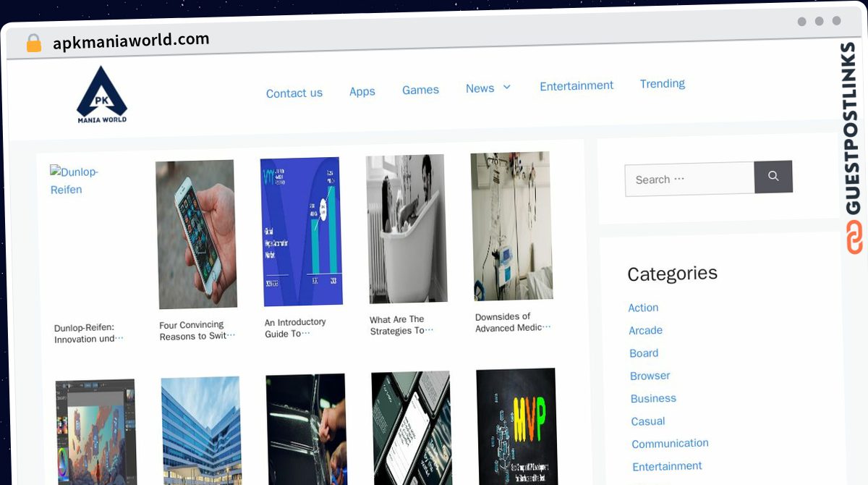Open the dark car close-up thumbnail
The height and width of the screenshot is (485, 868).
coord(307,429)
